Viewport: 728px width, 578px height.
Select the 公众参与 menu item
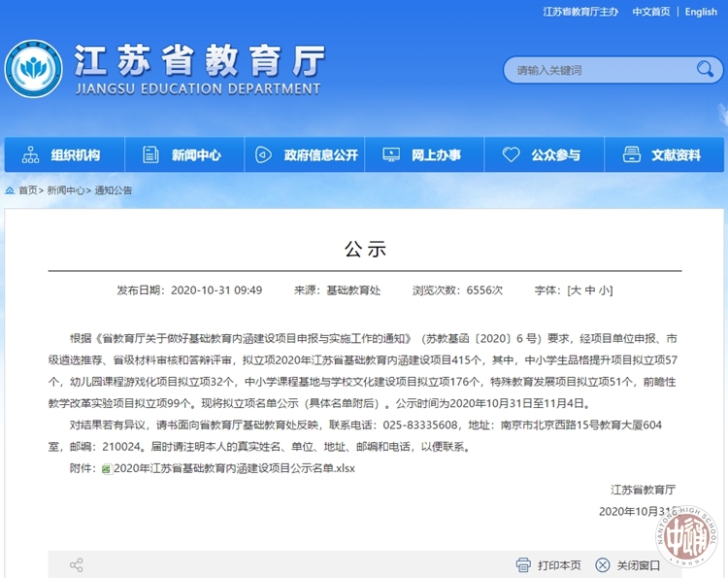point(542,155)
